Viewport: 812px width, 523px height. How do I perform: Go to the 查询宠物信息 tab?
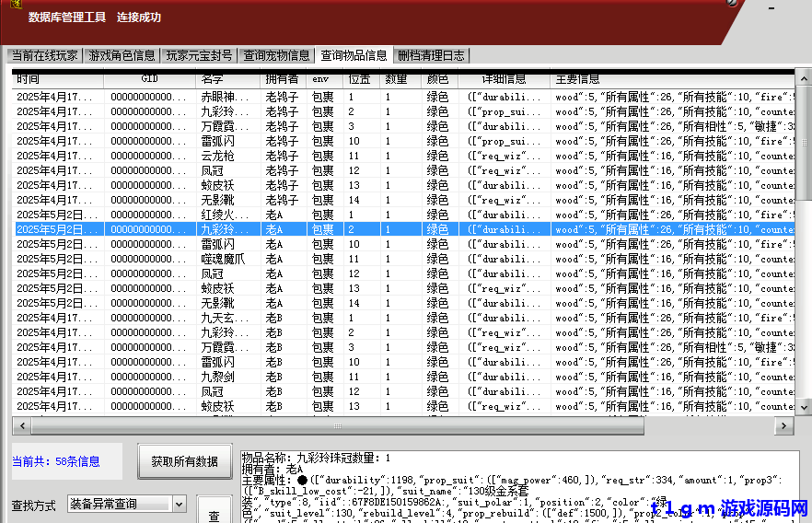coord(276,55)
